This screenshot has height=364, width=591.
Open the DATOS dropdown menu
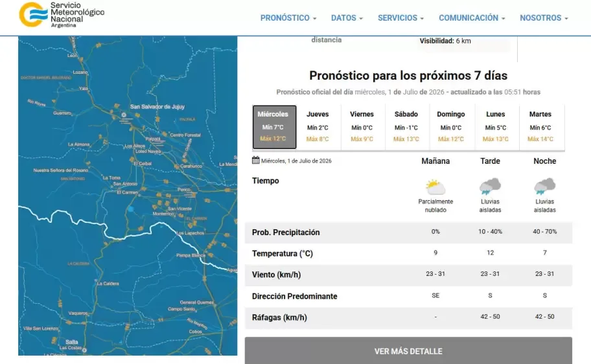[x=347, y=17]
